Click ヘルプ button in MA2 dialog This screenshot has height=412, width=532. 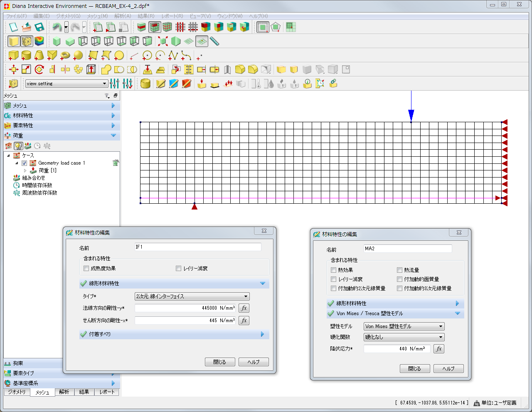point(448,369)
